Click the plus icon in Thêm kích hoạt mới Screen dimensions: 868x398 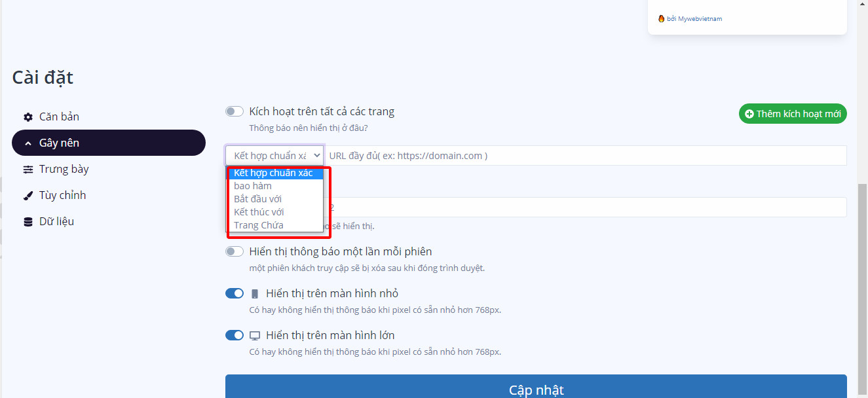[x=749, y=114]
